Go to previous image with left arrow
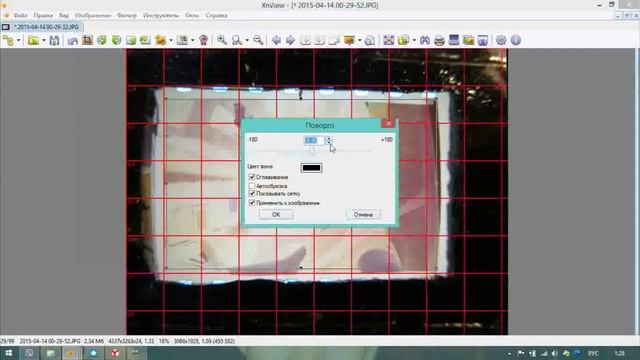This screenshot has width=640, height=360. click(276, 40)
